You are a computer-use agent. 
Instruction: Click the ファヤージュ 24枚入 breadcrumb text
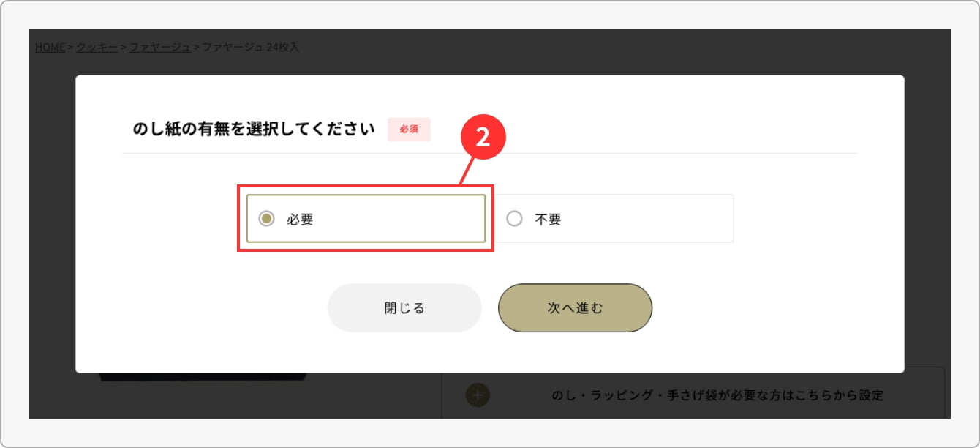tap(251, 47)
